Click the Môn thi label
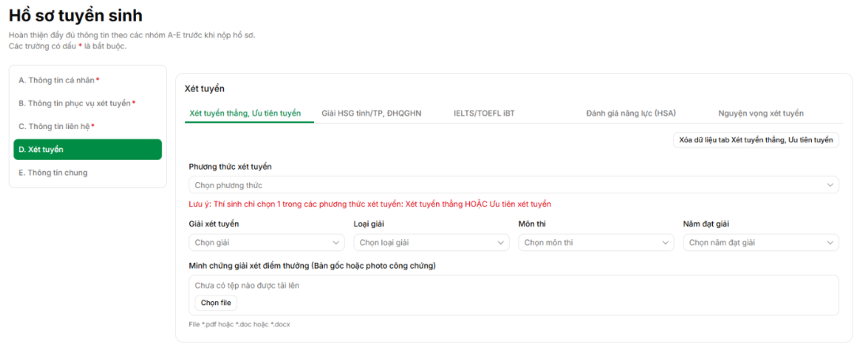Screen dimensions: 868x351 533,224
